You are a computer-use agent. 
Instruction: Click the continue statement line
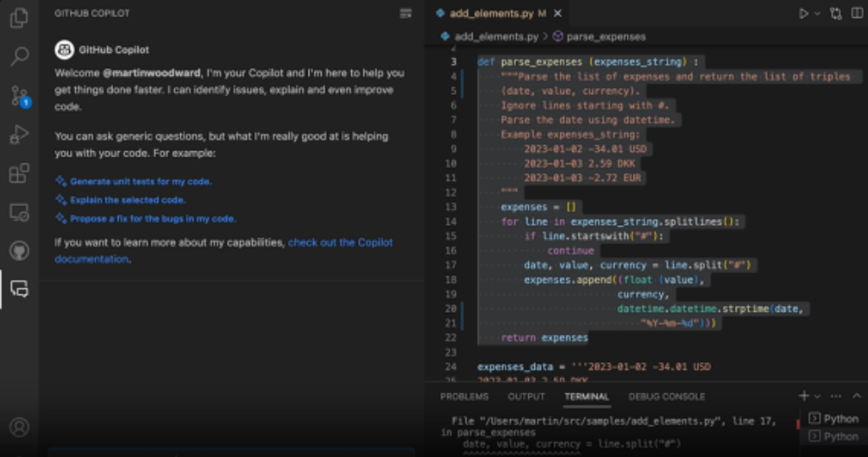pyautogui.click(x=570, y=250)
